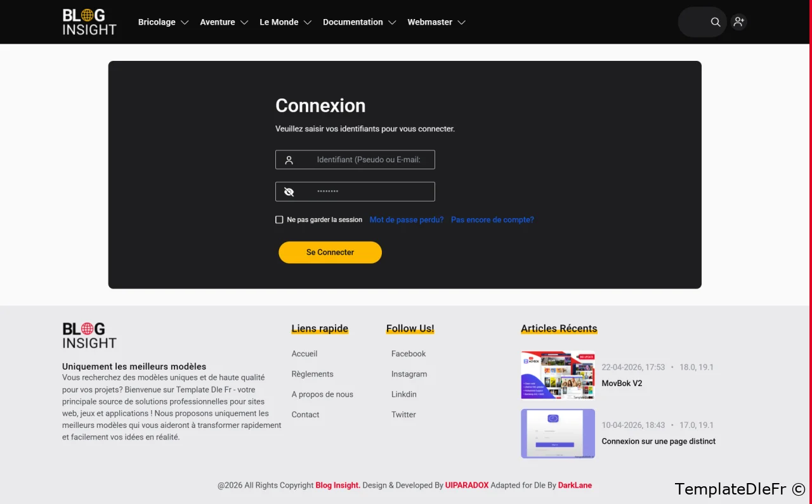Click the password input field
The image size is (812, 504).
pyautogui.click(x=355, y=191)
